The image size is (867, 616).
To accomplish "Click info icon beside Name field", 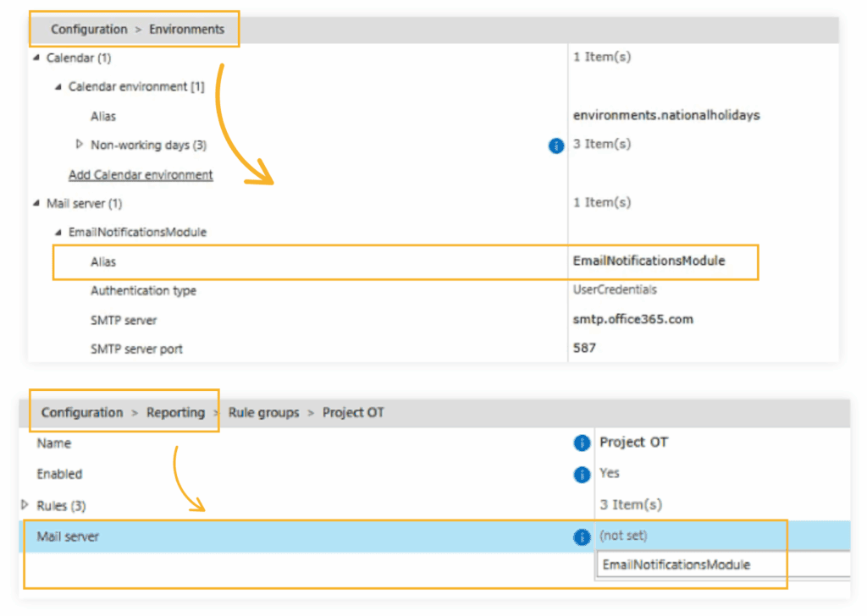I will [582, 443].
